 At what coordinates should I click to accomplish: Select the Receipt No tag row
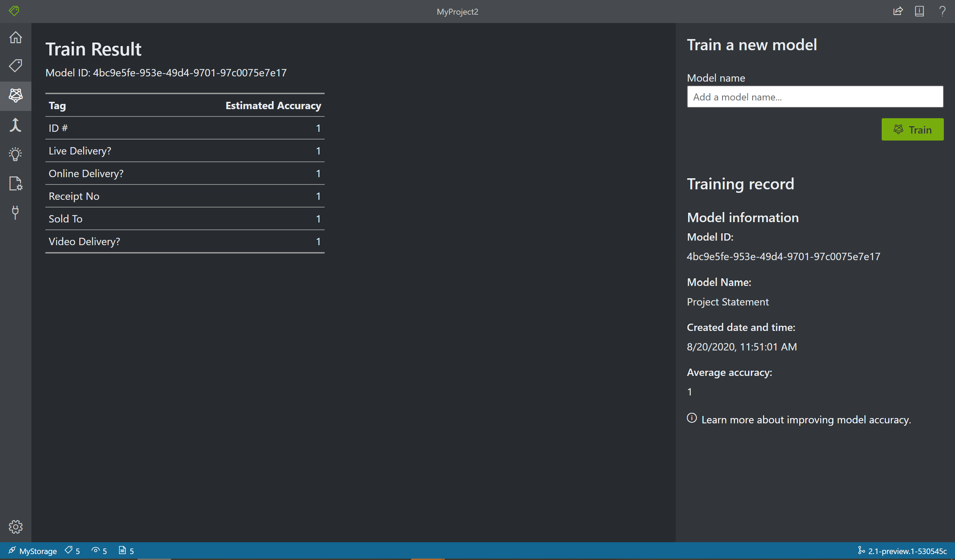[186, 195]
